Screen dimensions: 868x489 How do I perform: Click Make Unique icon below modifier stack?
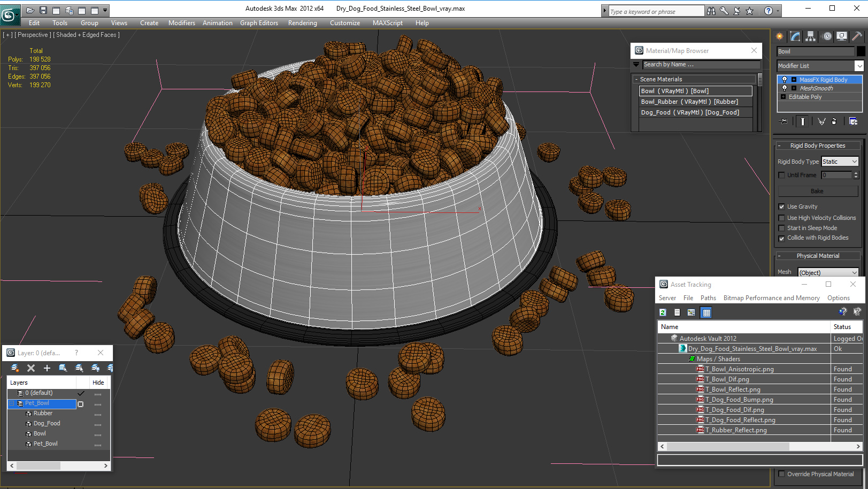[x=821, y=121]
